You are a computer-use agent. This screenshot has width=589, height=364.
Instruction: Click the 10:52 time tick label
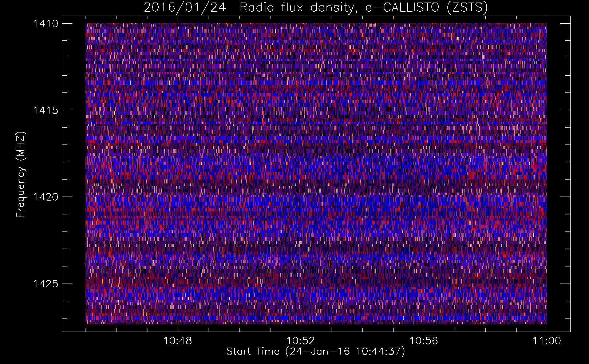(301, 341)
